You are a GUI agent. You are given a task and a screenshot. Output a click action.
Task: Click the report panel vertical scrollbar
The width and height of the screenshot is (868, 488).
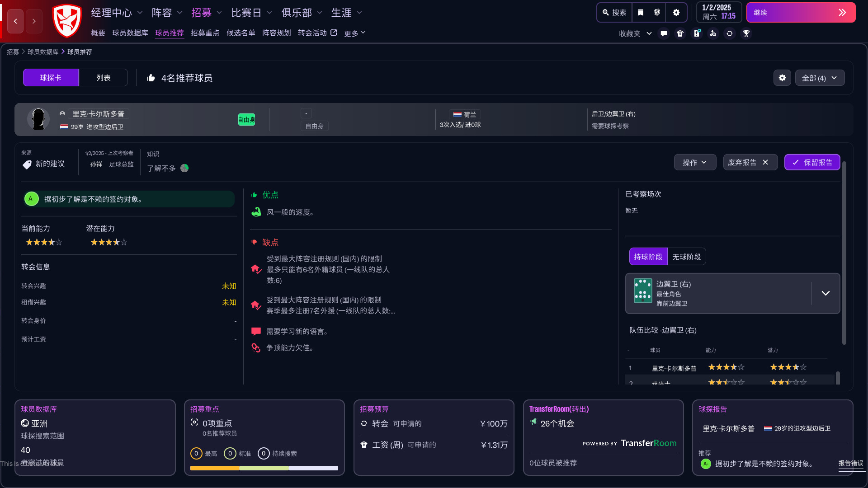pos(844,253)
